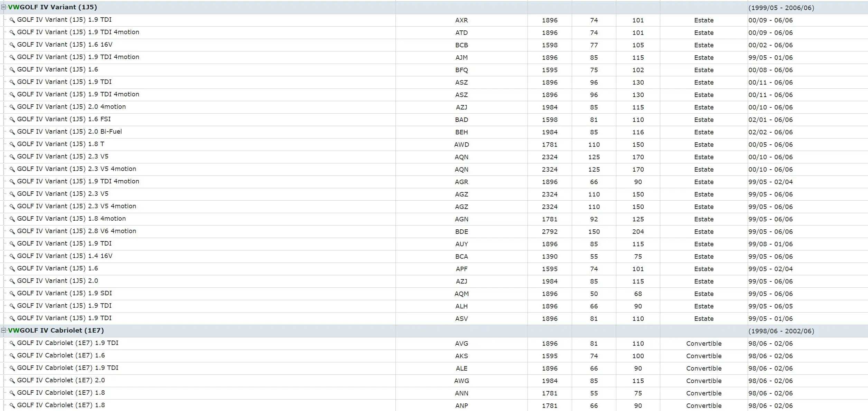This screenshot has height=411, width=868.
Task: Open Cabriolet 1.9 TDI row with engine ALE
Action: point(68,368)
